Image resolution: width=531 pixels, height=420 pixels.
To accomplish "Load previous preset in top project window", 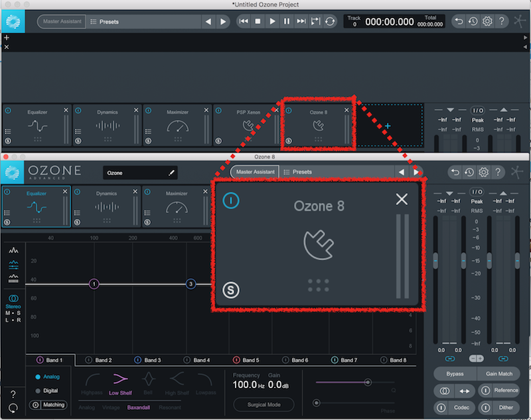I will (x=208, y=22).
